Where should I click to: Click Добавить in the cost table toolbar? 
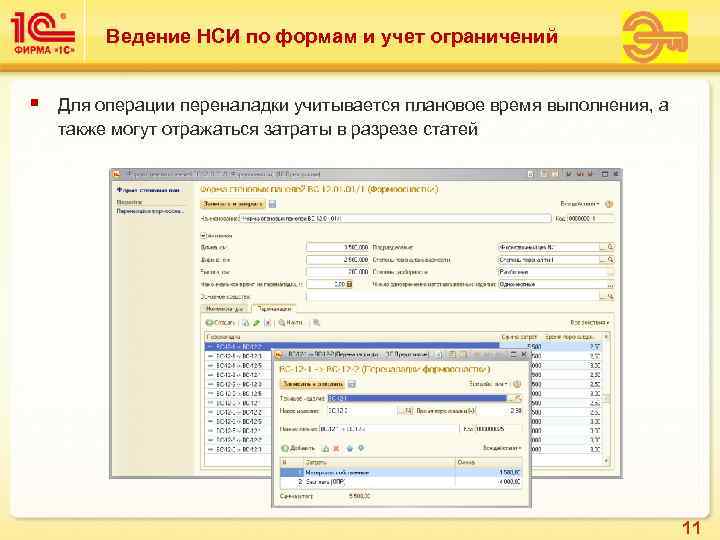(298, 448)
